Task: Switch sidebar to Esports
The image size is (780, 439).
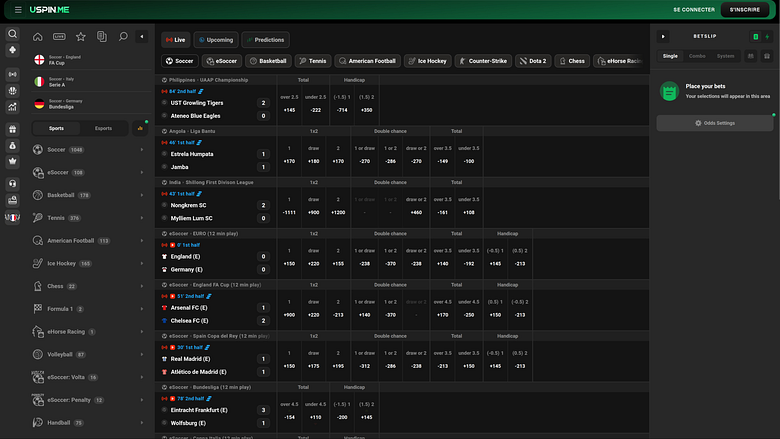Action: pos(103,128)
